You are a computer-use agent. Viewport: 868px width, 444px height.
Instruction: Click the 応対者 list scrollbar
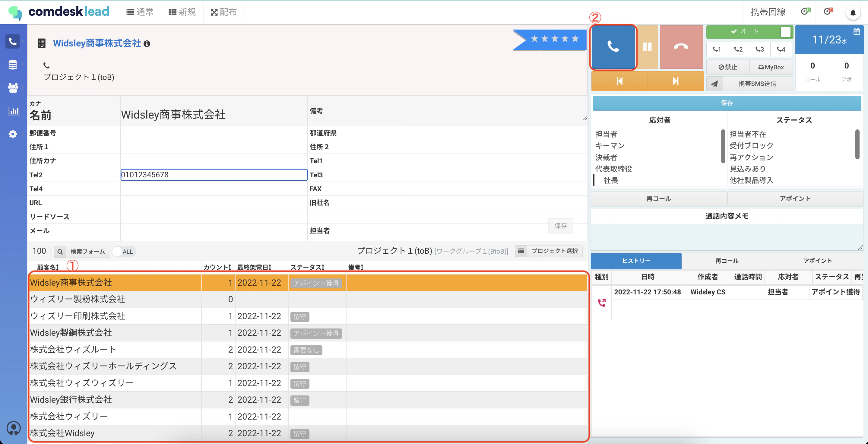pyautogui.click(x=723, y=146)
